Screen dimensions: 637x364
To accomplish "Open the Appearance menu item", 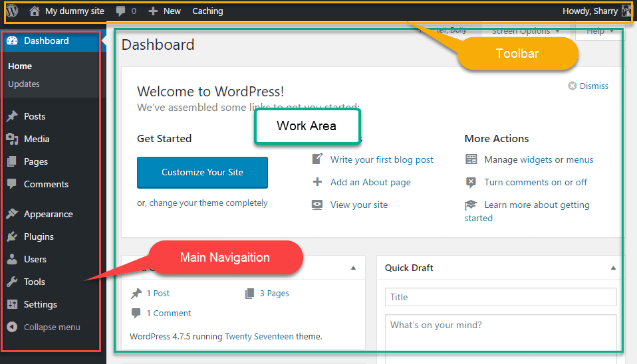I will click(49, 214).
